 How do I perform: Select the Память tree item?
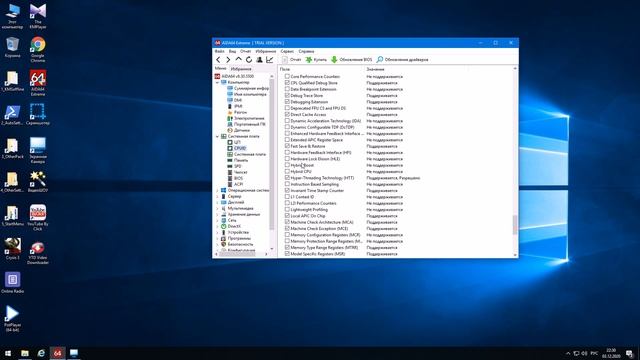point(238,160)
